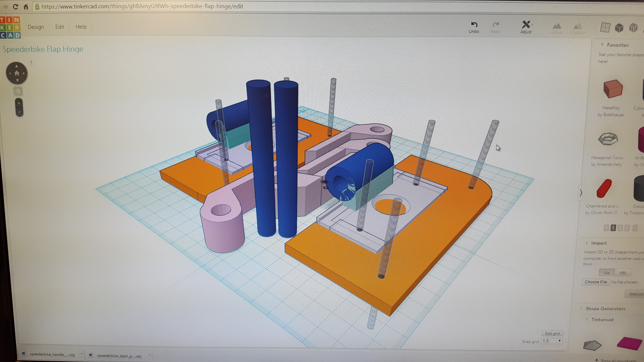Select the Hexagonal Torus shape

click(x=608, y=139)
